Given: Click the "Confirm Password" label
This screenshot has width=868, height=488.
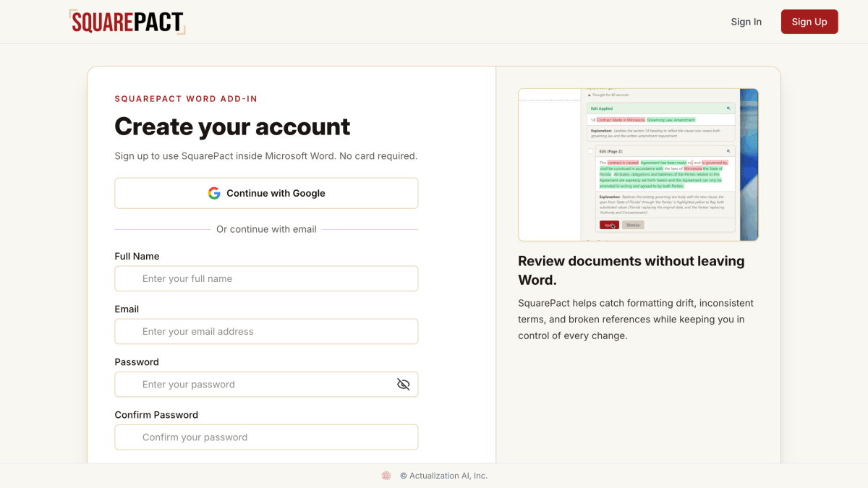Looking at the screenshot, I should [x=156, y=414].
